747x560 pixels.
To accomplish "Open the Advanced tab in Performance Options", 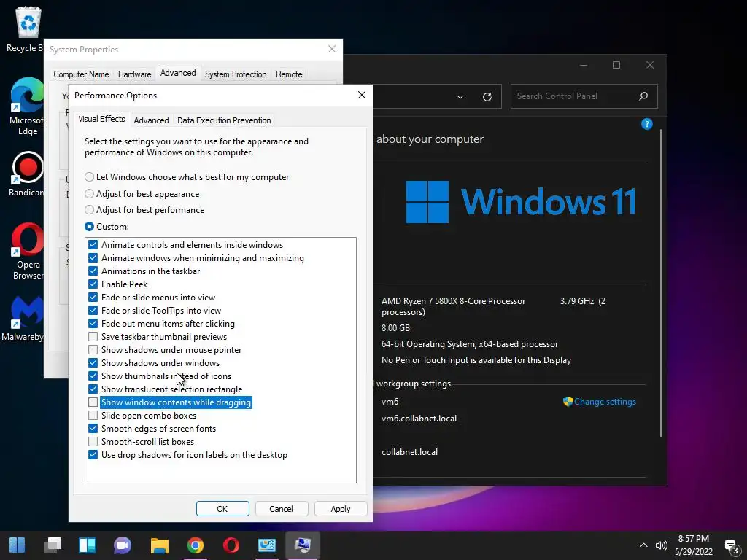I will [x=151, y=120].
